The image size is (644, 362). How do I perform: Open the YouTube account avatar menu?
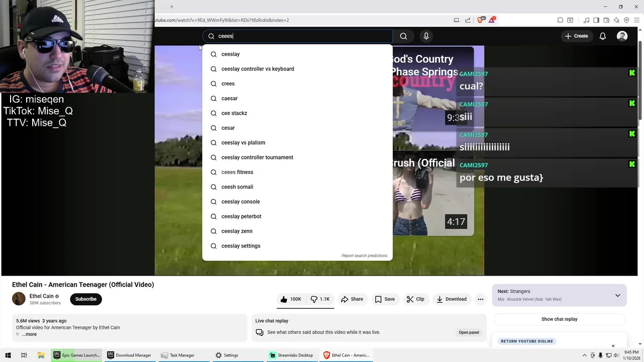[x=622, y=36]
